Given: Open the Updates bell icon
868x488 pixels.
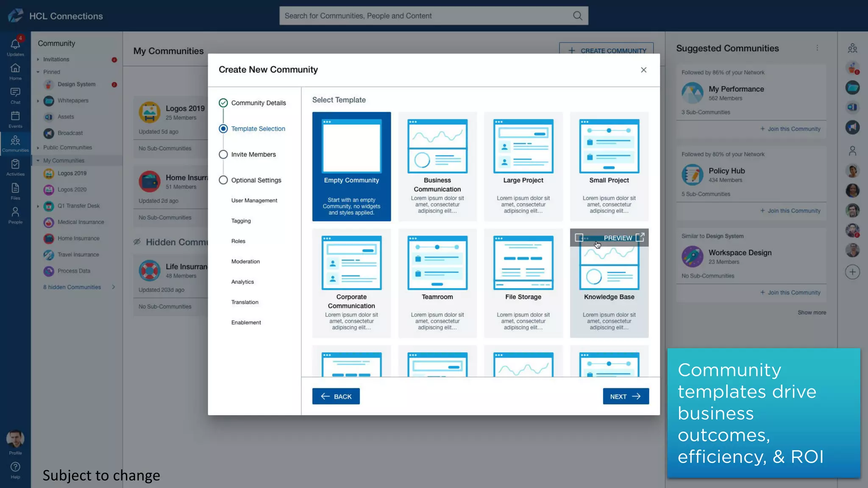Looking at the screenshot, I should tap(15, 44).
